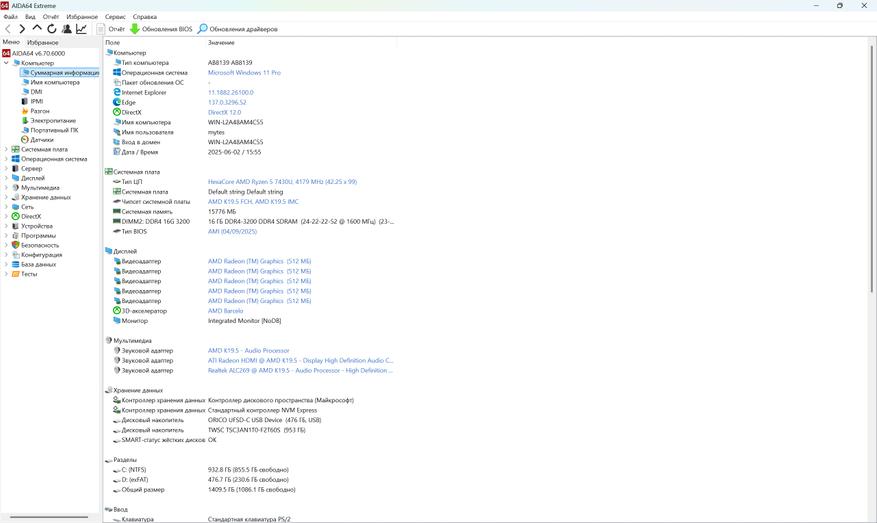Open the HexaCore AMD Ryzen 5 7430U link
Viewport: 877px width, 523px height.
point(282,182)
